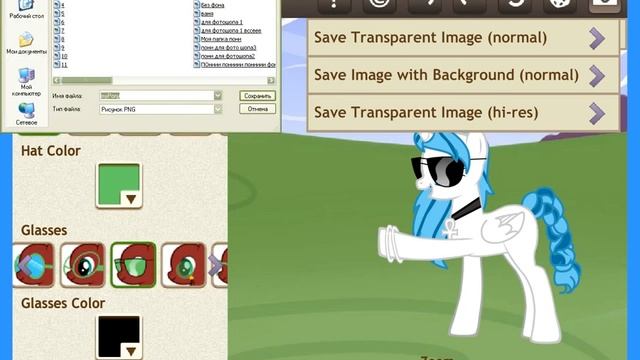
Task: Select the file named 4
Action: click(x=60, y=5)
